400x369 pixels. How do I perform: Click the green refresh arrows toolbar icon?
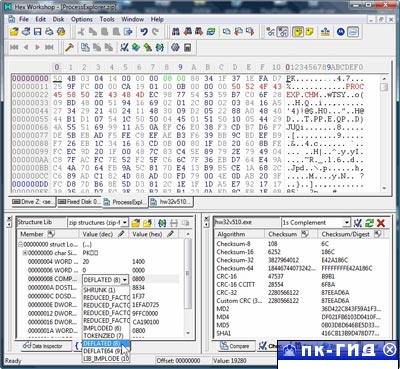click(211, 32)
